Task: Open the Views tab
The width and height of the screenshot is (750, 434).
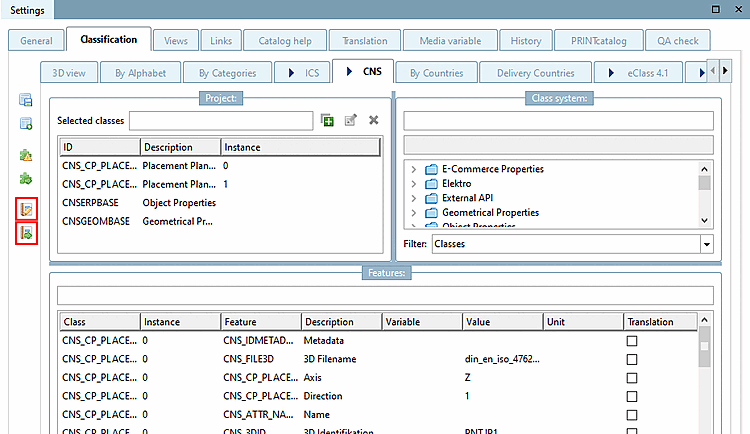Action: [x=176, y=41]
